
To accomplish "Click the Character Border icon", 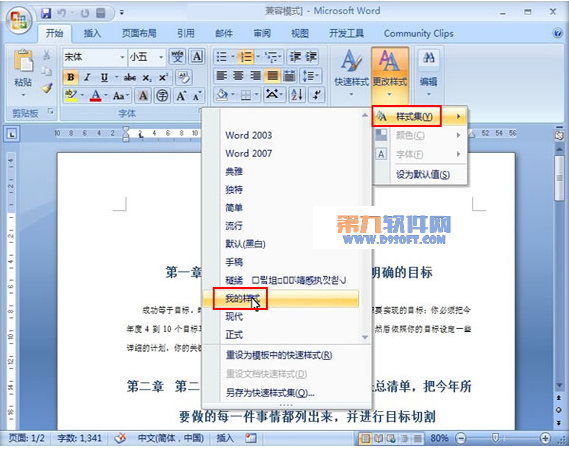I will click(x=197, y=56).
